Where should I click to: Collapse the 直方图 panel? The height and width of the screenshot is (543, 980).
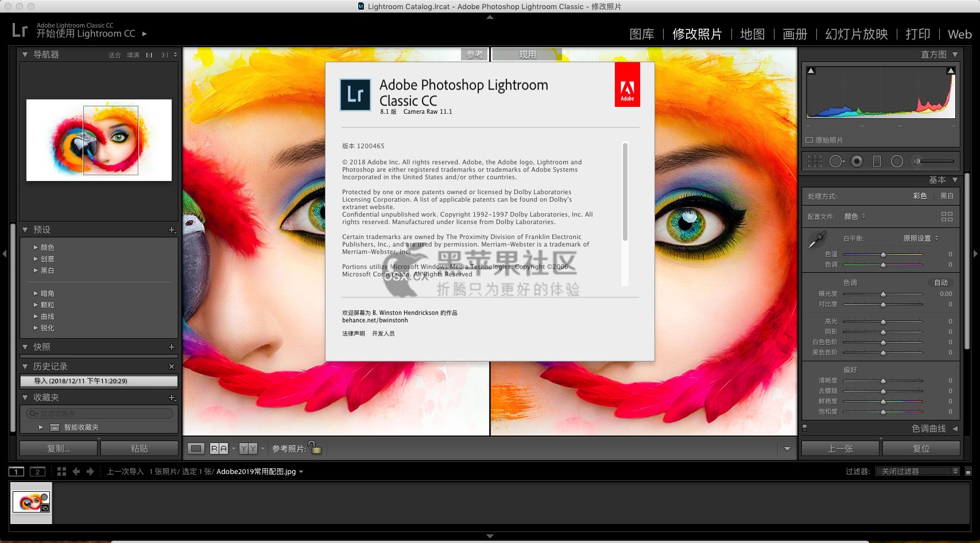955,55
